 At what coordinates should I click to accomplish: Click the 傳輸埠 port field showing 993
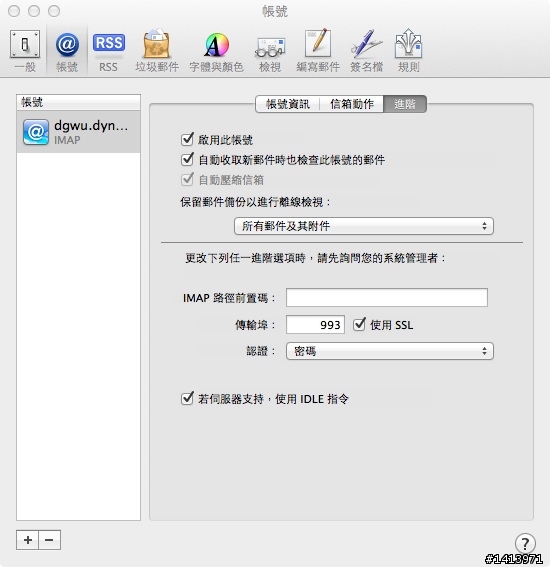315,324
